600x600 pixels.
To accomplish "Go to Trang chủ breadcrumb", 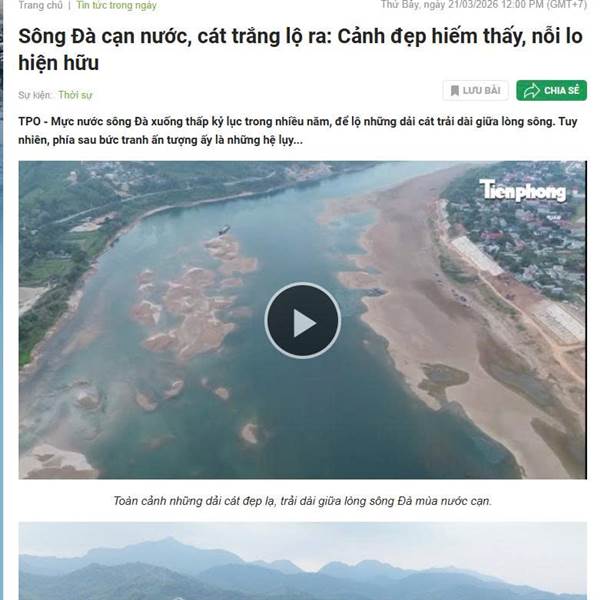I will [x=41, y=5].
